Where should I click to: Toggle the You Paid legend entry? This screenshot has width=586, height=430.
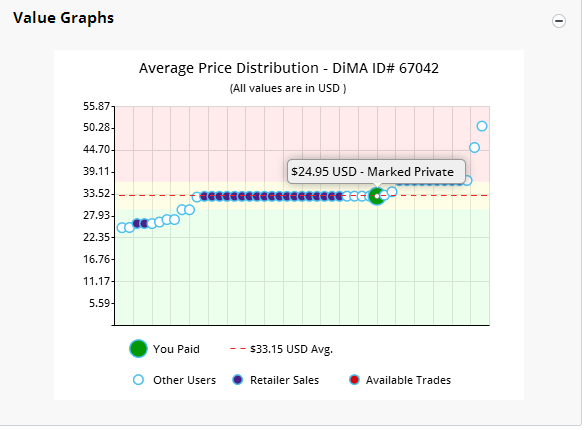coord(164,349)
